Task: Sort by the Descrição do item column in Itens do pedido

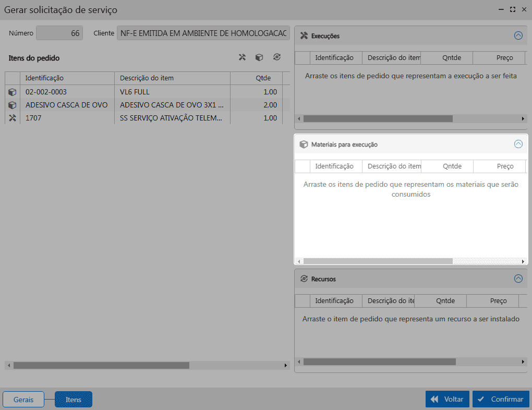Action: pos(172,78)
